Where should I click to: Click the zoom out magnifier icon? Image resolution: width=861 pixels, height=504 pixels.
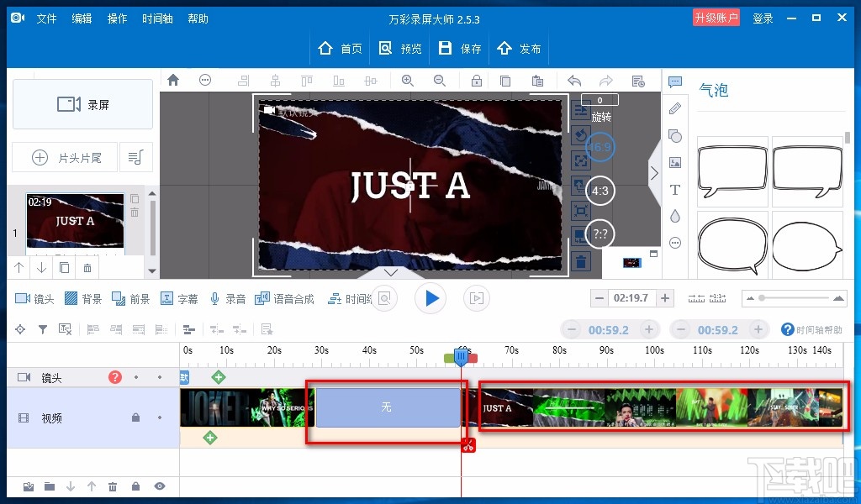(x=439, y=81)
